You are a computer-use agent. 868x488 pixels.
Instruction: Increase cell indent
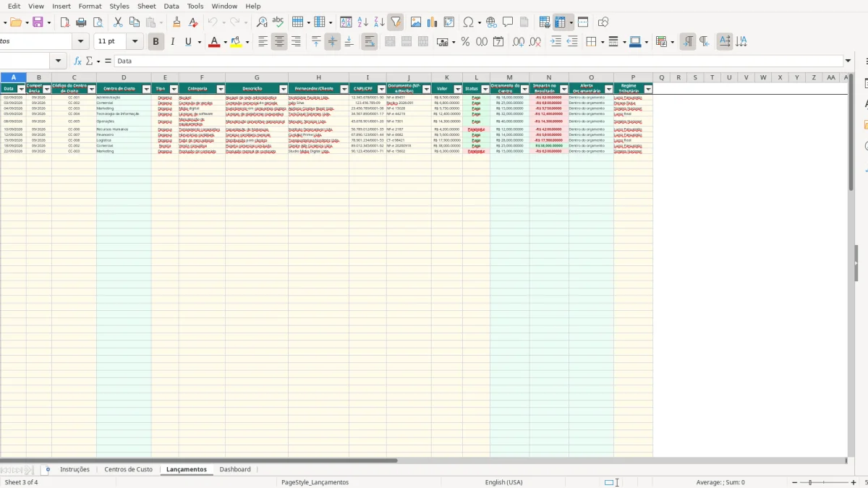[556, 42]
